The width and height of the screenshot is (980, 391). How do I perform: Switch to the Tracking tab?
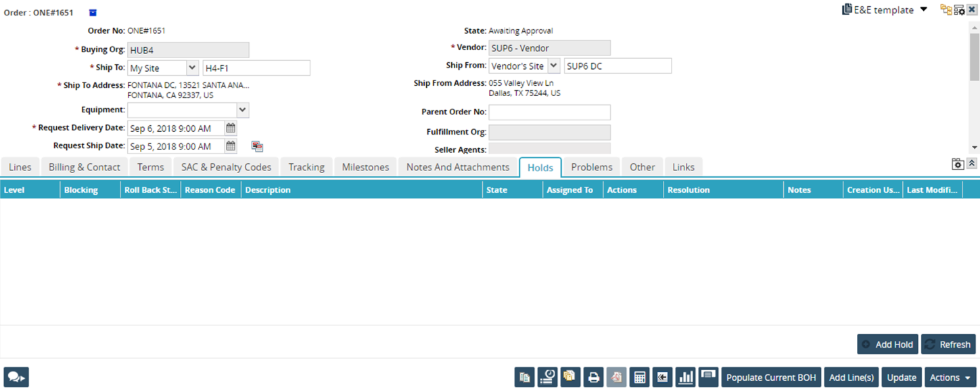pyautogui.click(x=306, y=167)
